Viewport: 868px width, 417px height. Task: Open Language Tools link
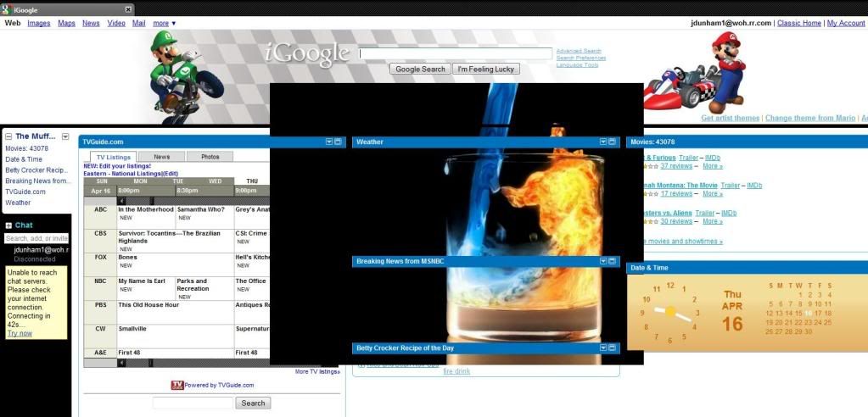[577, 64]
